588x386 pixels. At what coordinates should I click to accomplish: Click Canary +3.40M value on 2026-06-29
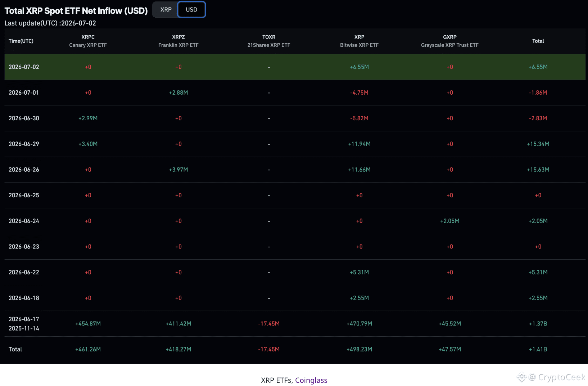coord(88,144)
